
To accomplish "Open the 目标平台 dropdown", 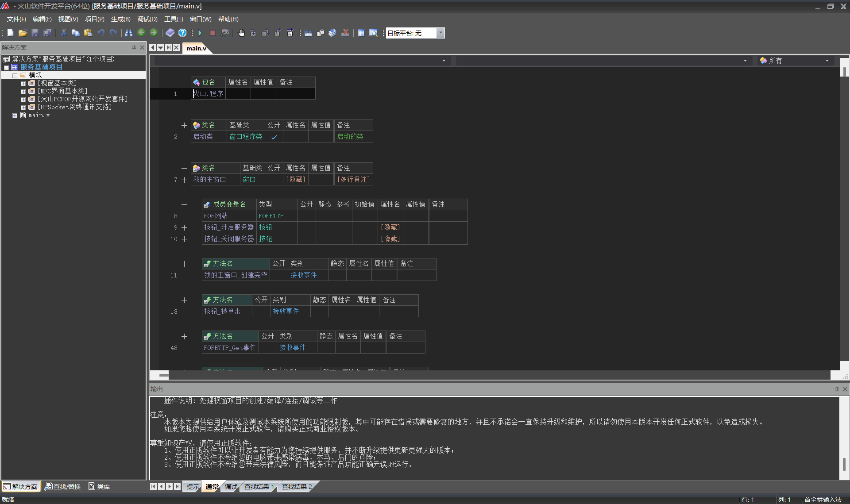I will click(x=440, y=33).
